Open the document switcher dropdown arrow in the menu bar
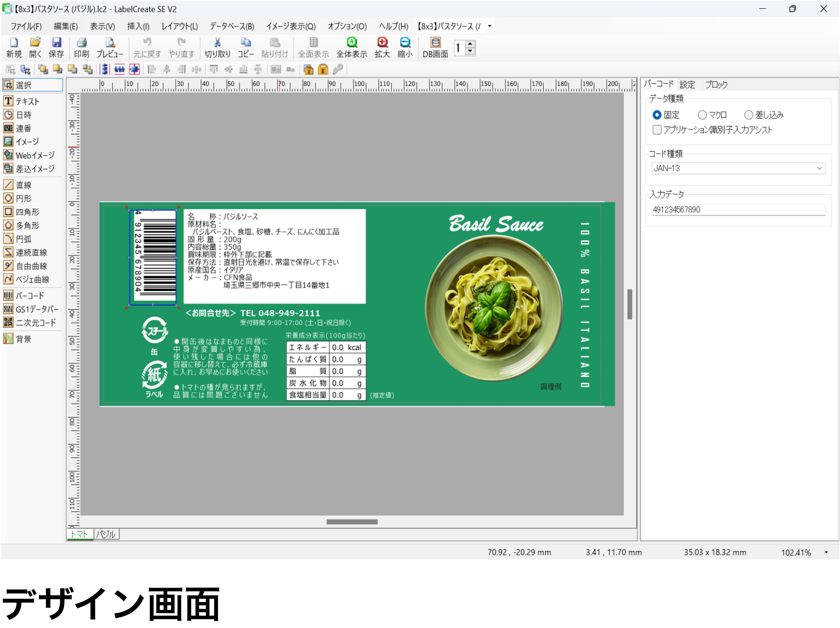 coord(490,26)
